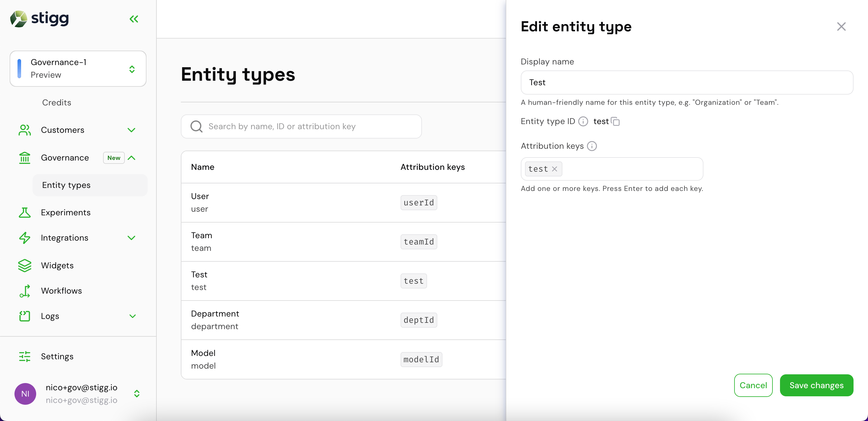The image size is (868, 421).
Task: Remove the test attribution key chip
Action: click(555, 169)
